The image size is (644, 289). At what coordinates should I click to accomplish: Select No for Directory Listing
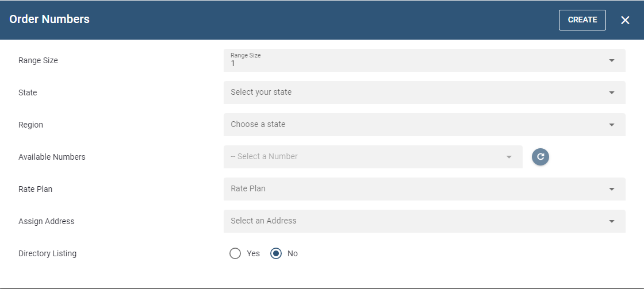(x=276, y=253)
